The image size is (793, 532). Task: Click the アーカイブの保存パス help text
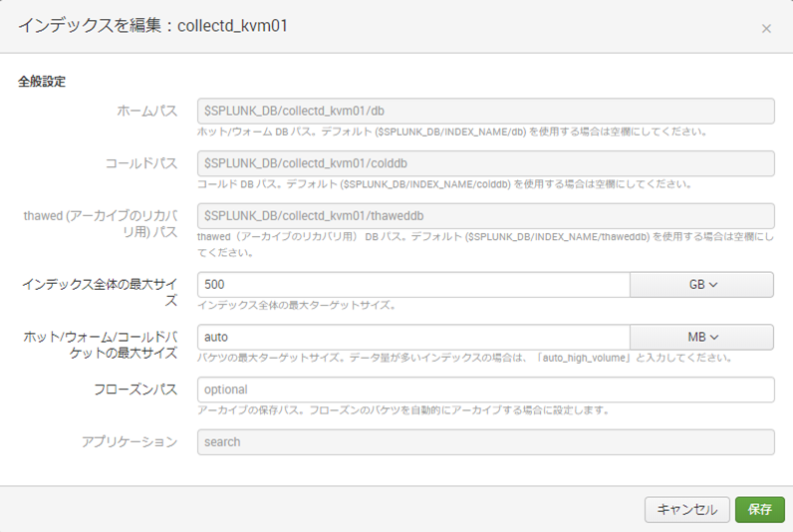click(403, 410)
